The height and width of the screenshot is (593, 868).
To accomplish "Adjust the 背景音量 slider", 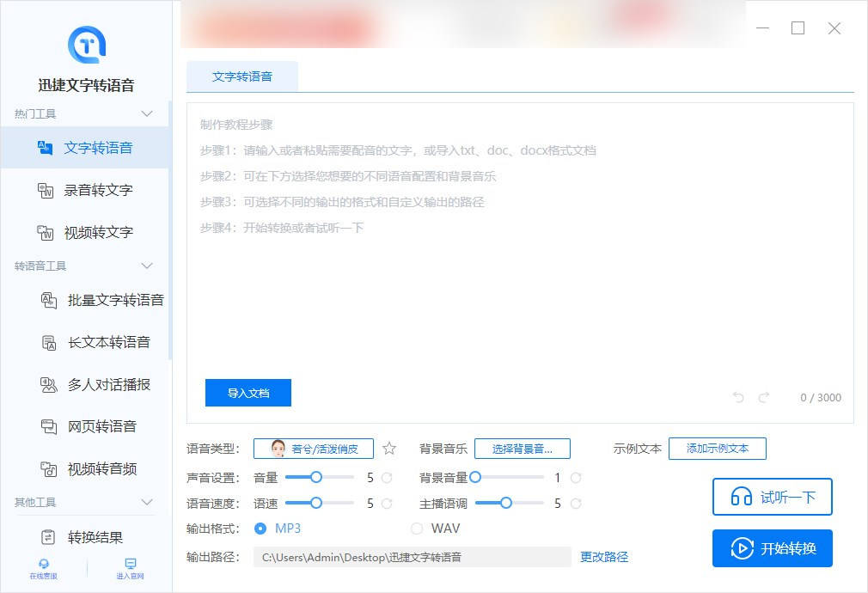I will pyautogui.click(x=506, y=477).
